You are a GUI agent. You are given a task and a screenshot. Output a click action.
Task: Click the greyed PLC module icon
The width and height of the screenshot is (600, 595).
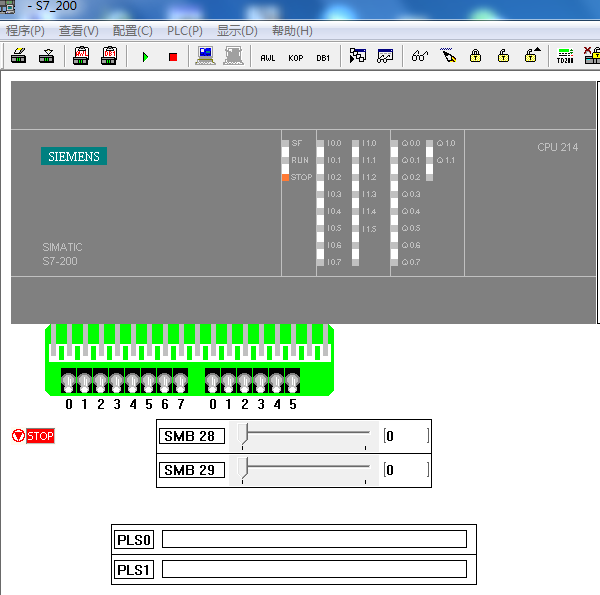point(233,56)
